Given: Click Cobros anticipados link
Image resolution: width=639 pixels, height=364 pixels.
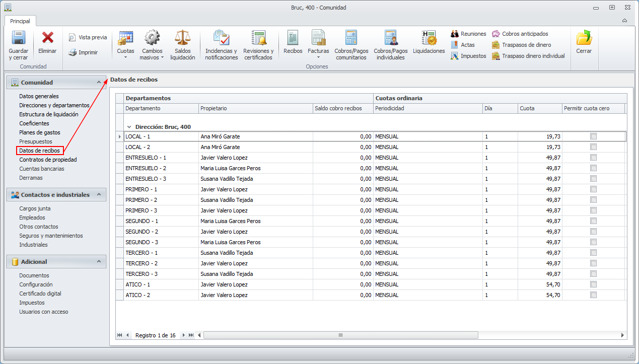Looking at the screenshot, I should coord(525,34).
